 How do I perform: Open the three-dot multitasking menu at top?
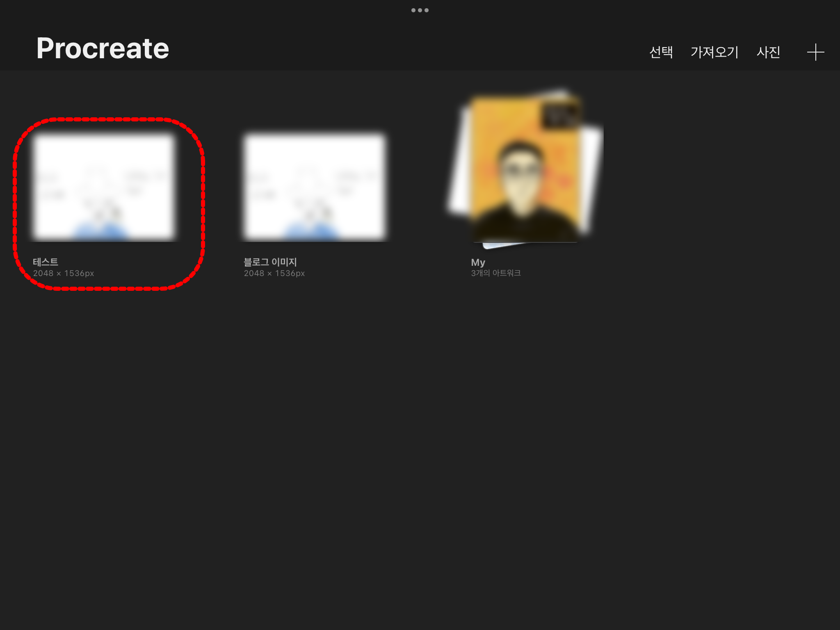pos(420,10)
